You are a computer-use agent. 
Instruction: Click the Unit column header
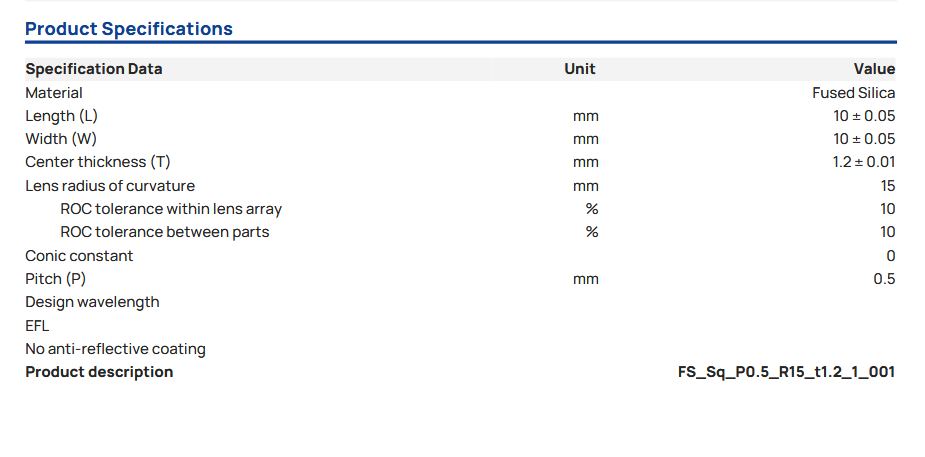(x=579, y=69)
